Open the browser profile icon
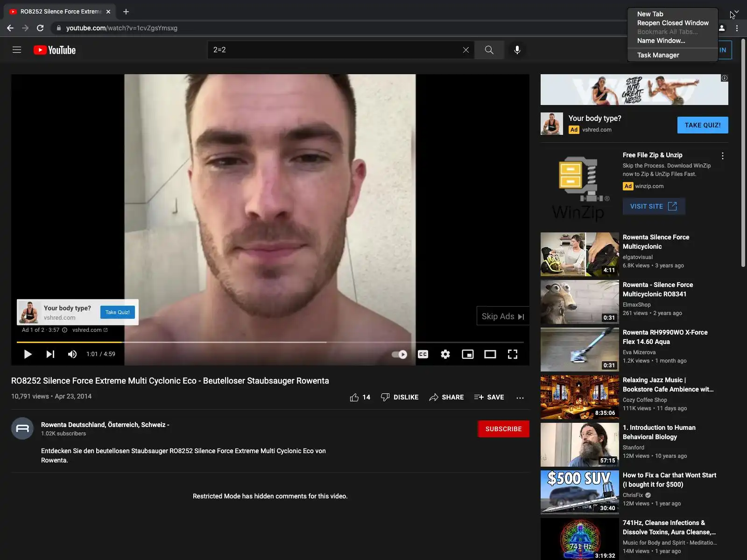The image size is (747, 560). point(722,28)
